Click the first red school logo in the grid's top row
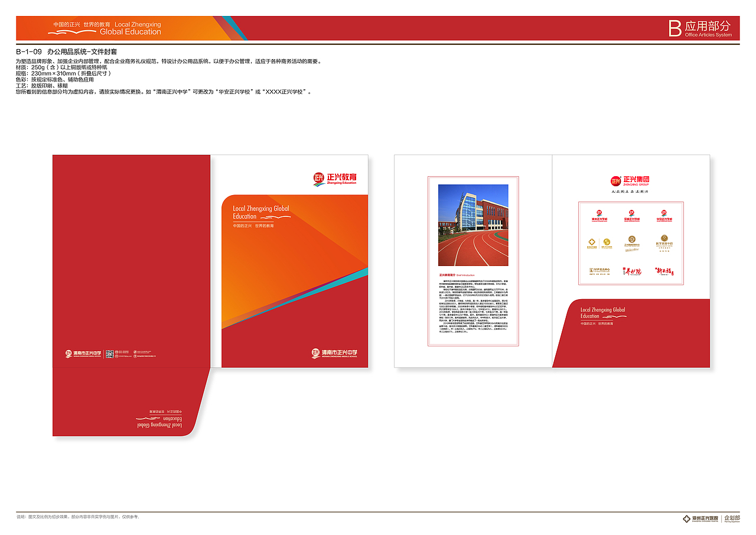756x535 pixels. [x=599, y=215]
